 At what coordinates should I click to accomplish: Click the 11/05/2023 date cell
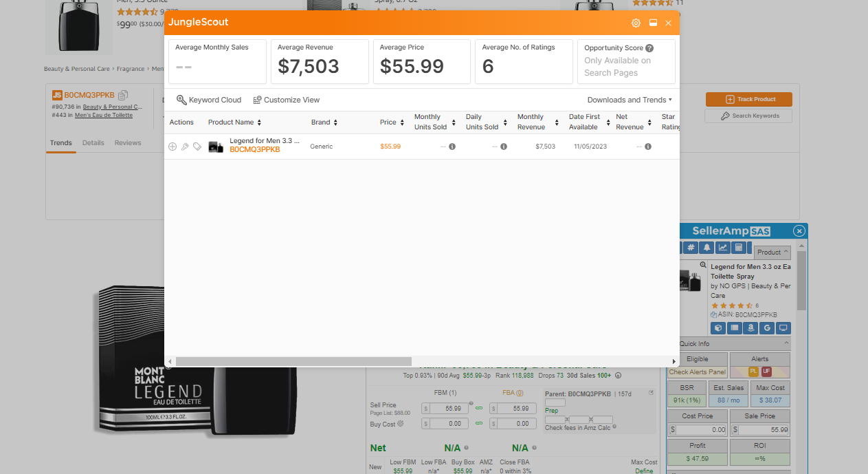[x=590, y=147]
